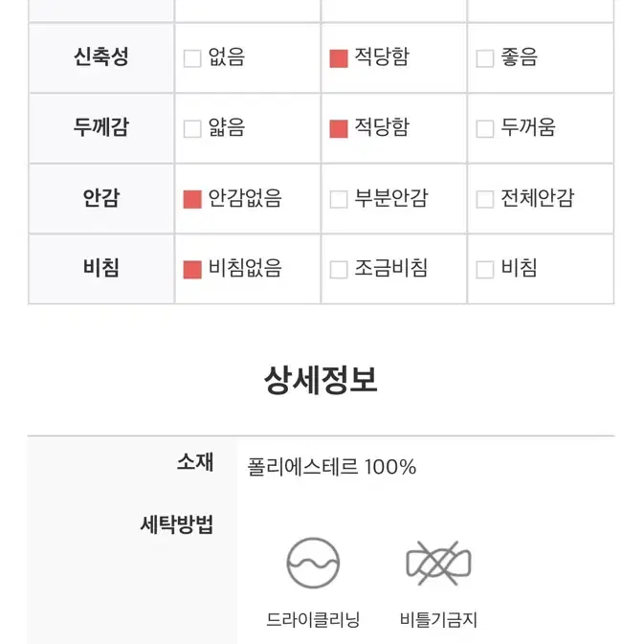Viewport: 644px width, 644px height.
Task: Click the 폴리에스테르 100% material text
Action: [331, 467]
